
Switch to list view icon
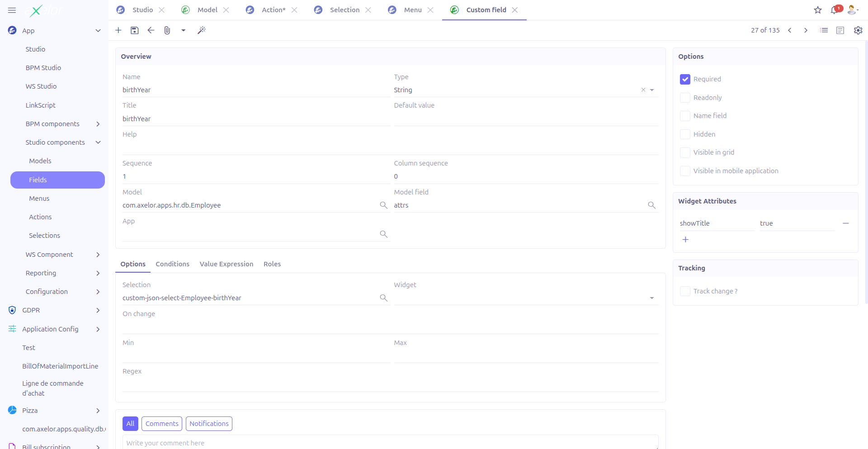click(x=824, y=30)
